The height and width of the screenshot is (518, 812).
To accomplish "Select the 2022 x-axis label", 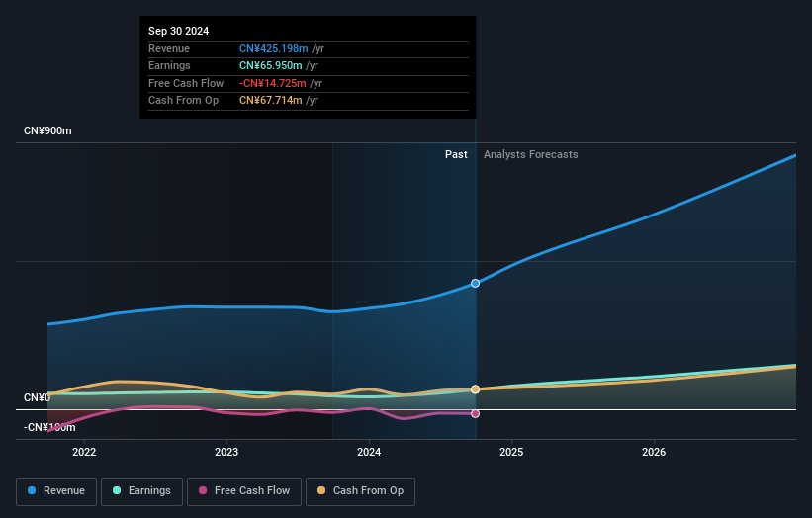I will (x=84, y=453).
